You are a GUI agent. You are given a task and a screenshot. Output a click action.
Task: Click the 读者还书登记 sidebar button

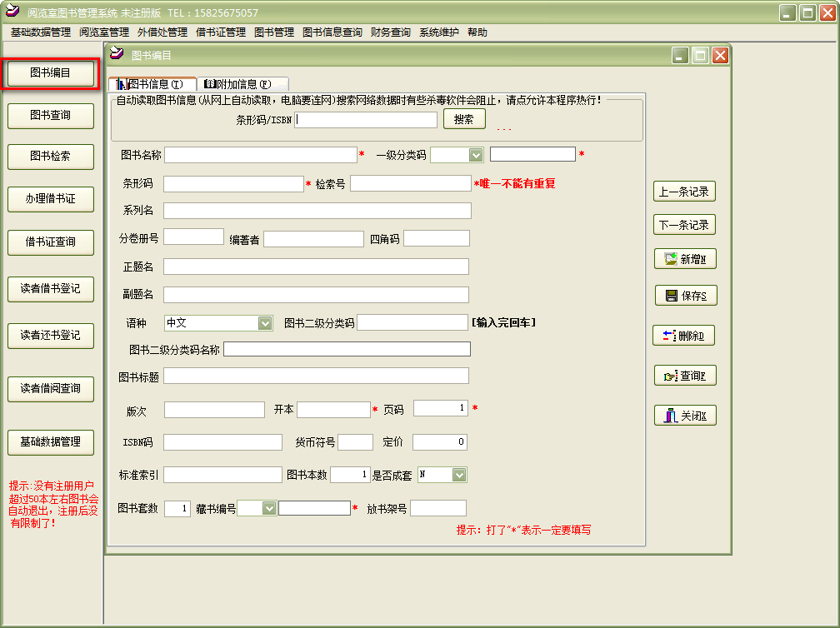[50, 335]
